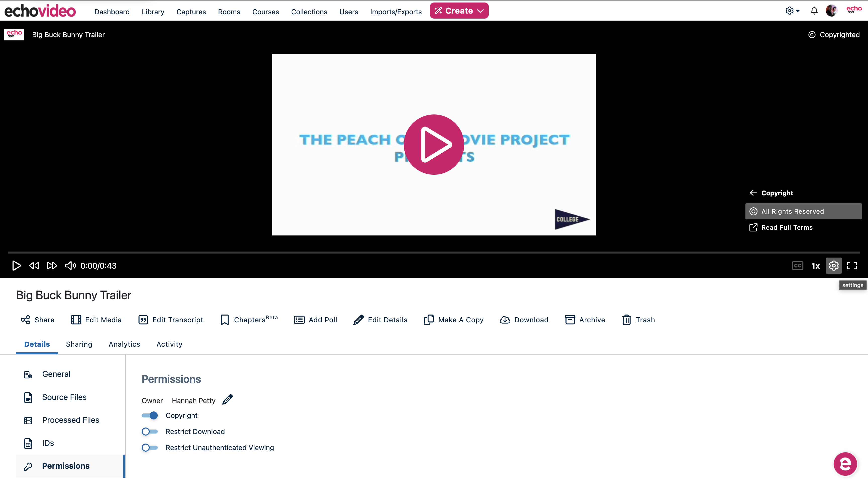Click the player settings gear
Image resolution: width=868 pixels, height=487 pixels.
(834, 266)
